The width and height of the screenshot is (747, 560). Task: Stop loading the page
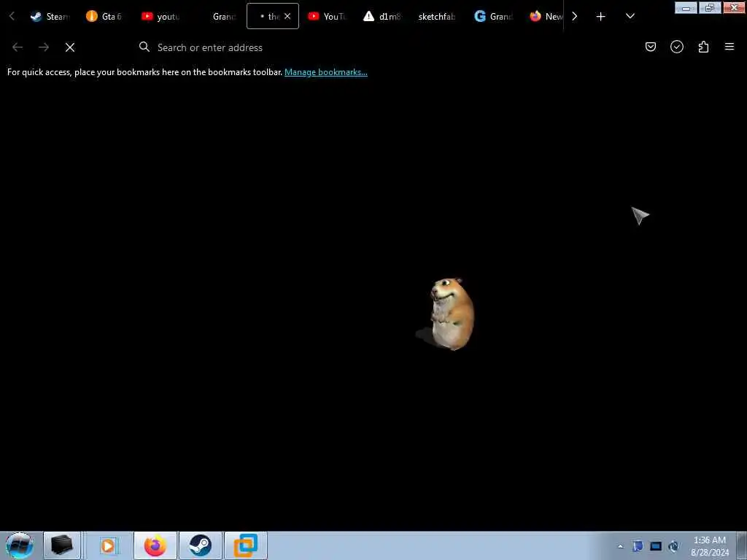pos(70,47)
